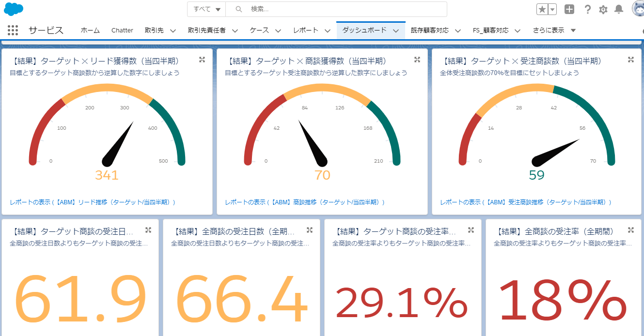The height and width of the screenshot is (336, 644).
Task: Open help with the question mark icon
Action: click(x=587, y=9)
